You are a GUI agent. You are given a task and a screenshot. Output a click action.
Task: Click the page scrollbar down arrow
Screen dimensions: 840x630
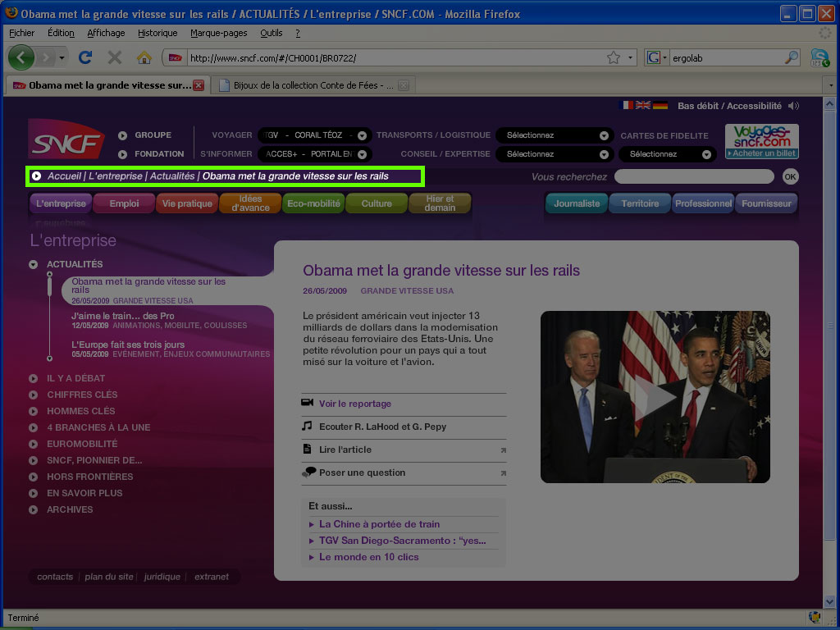coord(829,601)
